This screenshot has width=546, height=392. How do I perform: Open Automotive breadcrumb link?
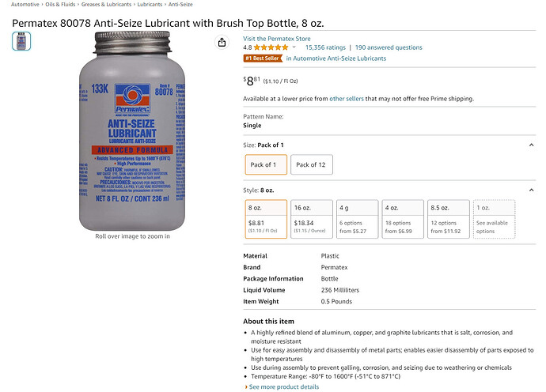click(25, 5)
